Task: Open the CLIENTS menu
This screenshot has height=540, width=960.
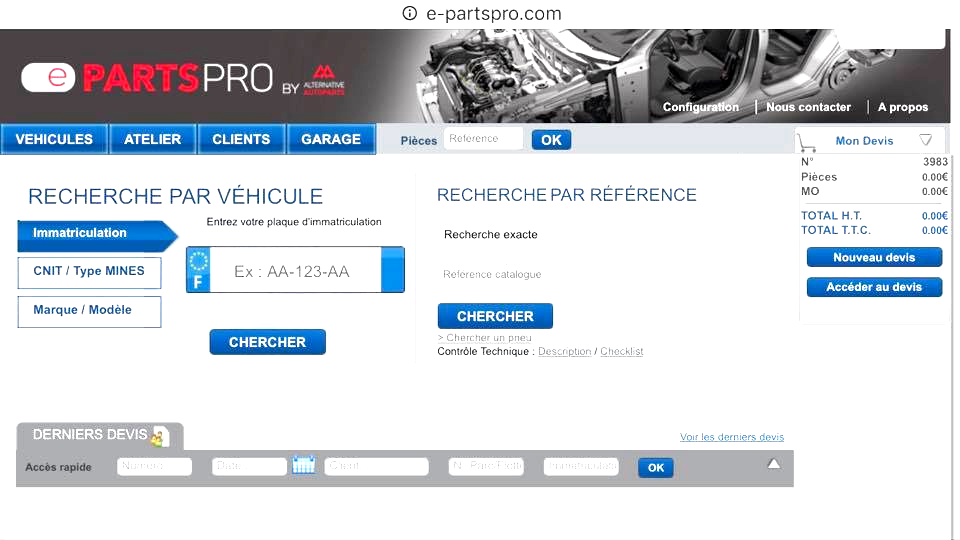Action: 241,139
